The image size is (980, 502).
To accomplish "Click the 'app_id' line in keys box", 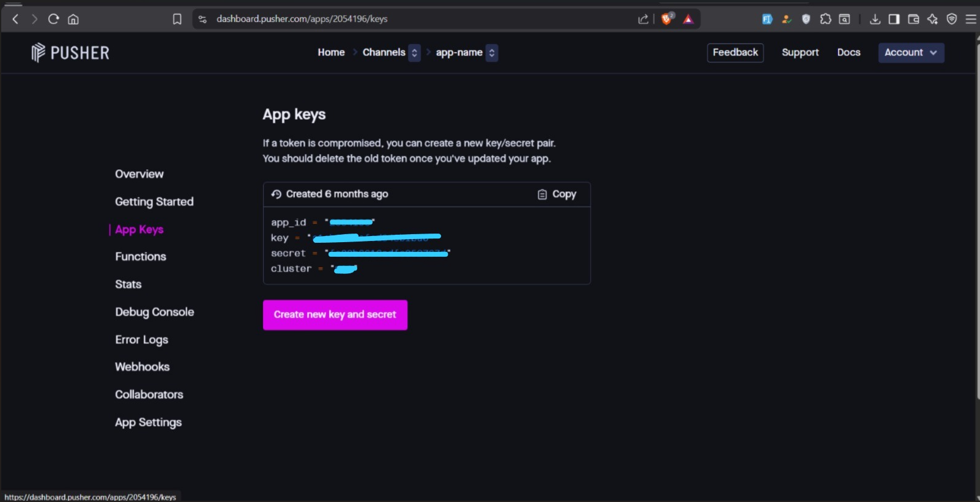I will click(323, 223).
